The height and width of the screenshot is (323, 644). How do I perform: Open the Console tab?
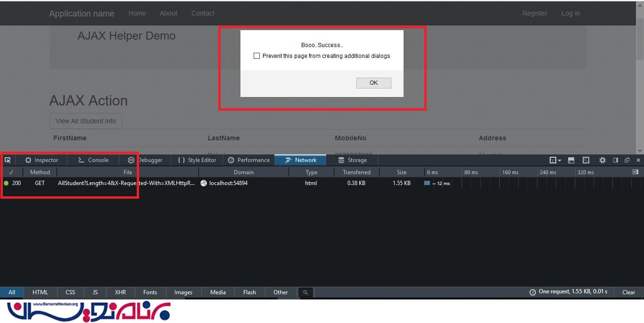[x=93, y=160]
